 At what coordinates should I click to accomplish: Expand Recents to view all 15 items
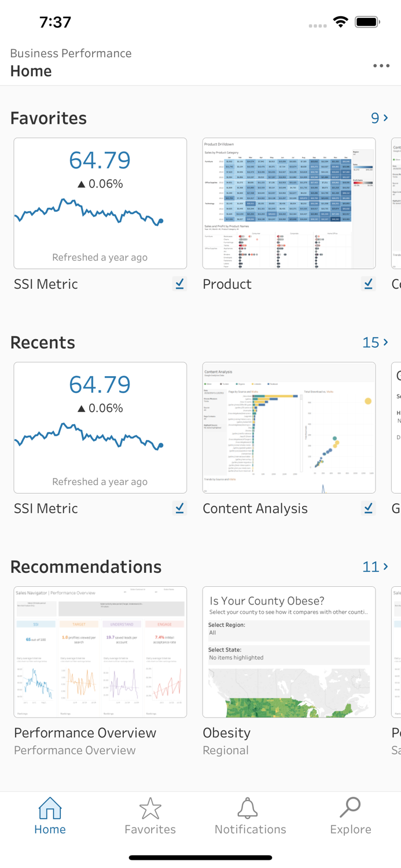point(375,342)
